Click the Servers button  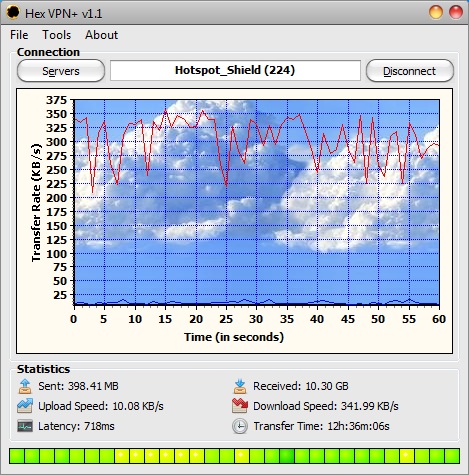(61, 71)
